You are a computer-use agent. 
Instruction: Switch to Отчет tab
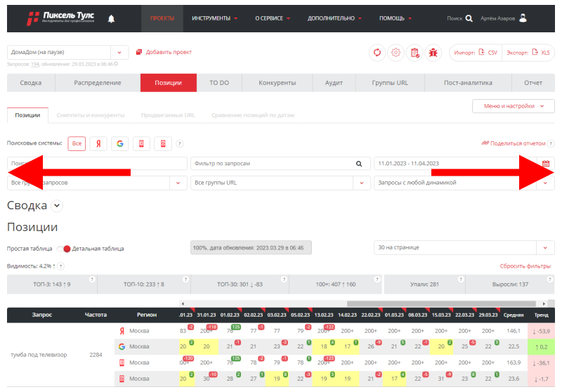pyautogui.click(x=533, y=83)
